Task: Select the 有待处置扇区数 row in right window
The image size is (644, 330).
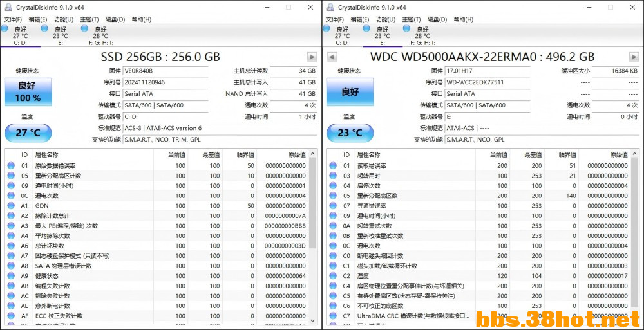Action: point(479,296)
